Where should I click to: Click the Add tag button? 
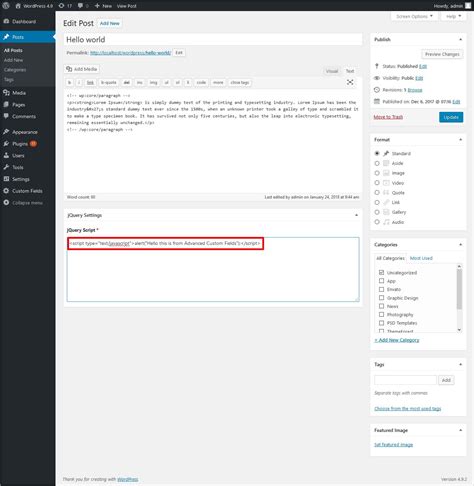pyautogui.click(x=446, y=380)
